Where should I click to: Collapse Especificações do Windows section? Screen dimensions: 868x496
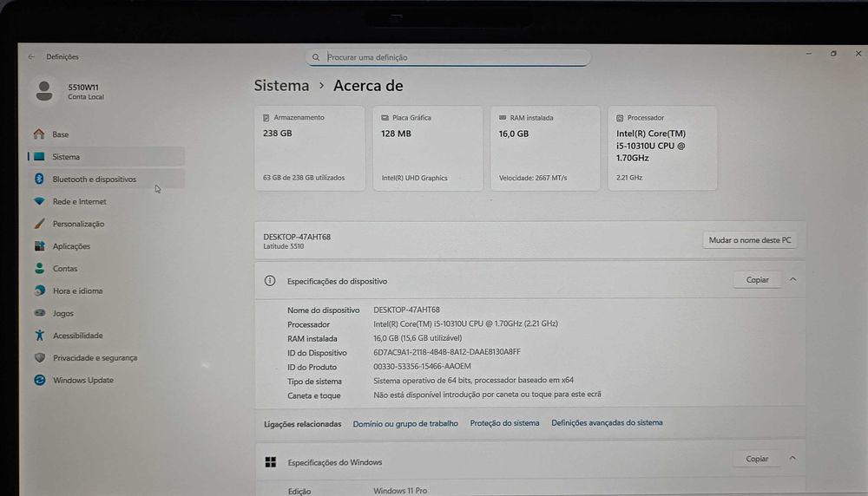click(792, 458)
